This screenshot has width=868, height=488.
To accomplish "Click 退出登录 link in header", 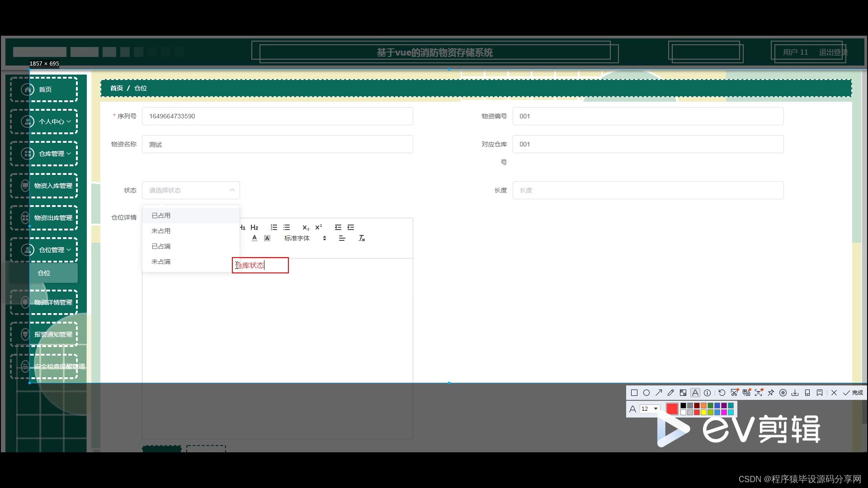I will 833,52.
